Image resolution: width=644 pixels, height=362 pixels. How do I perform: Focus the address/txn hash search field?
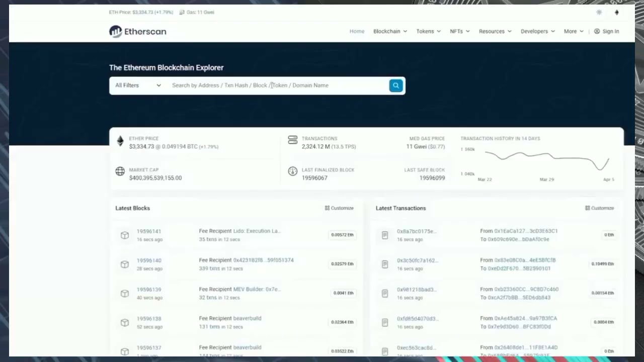point(278,85)
